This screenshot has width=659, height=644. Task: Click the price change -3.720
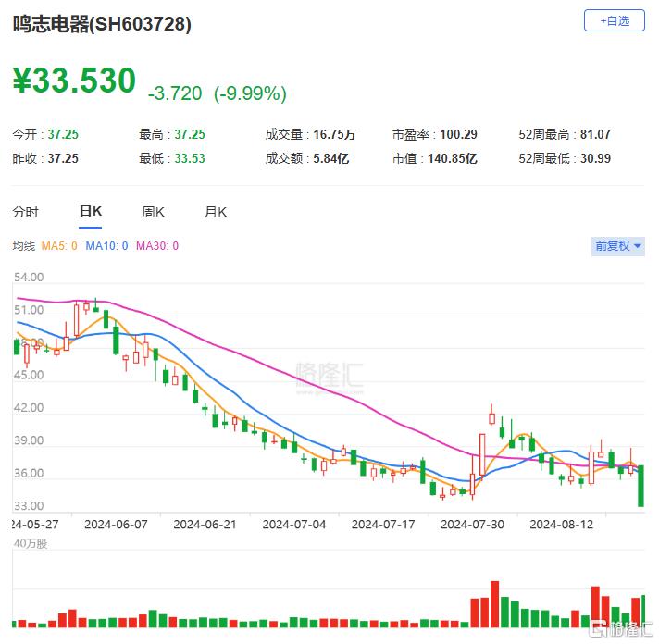(x=175, y=93)
